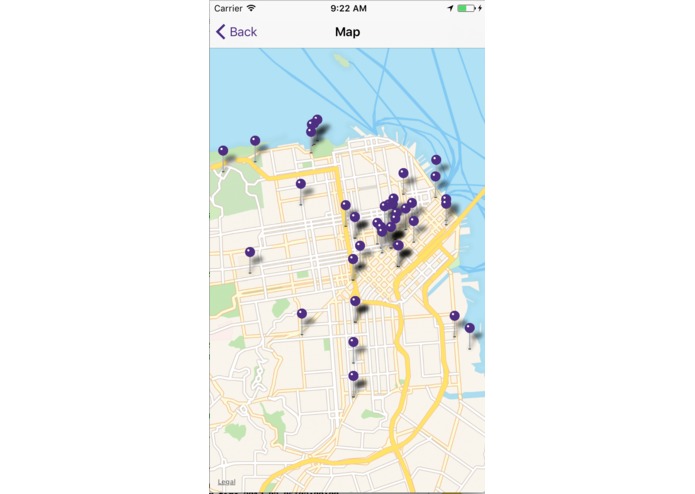Tap the Carrier label in status bar
The image size is (695, 494).
(x=228, y=8)
